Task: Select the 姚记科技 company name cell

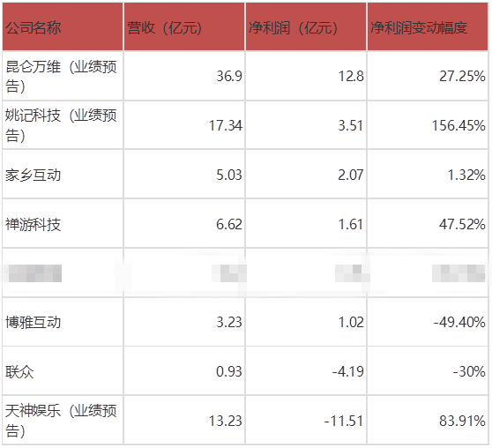Action: 63,125
